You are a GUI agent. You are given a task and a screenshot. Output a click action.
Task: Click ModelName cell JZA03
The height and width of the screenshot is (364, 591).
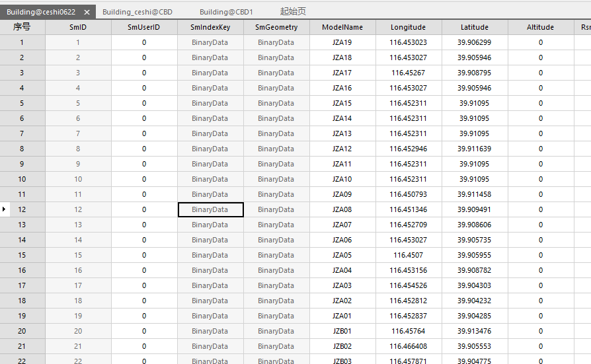tap(342, 285)
